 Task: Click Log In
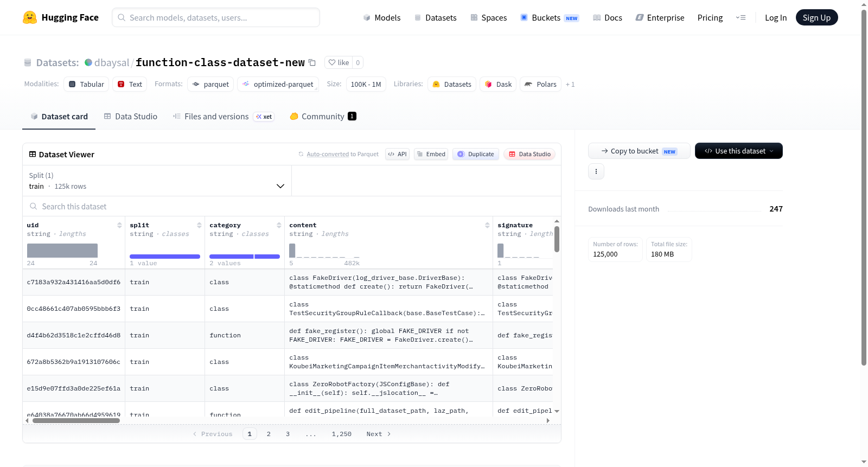[x=775, y=17]
